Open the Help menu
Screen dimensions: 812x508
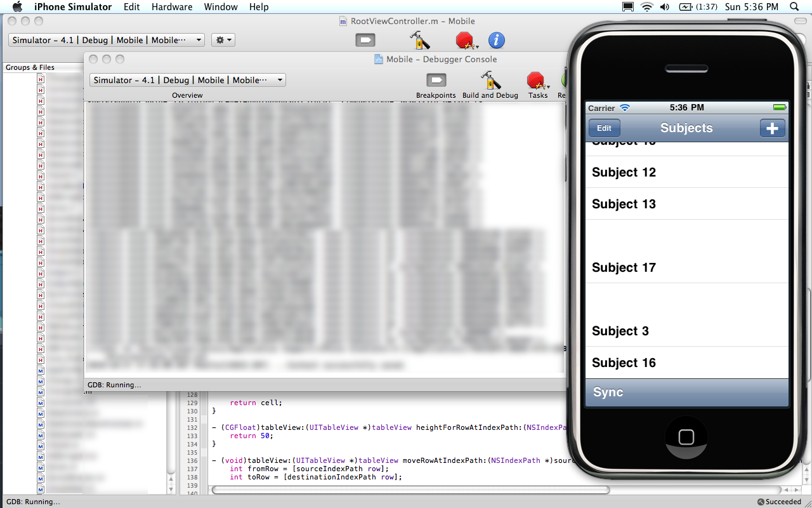[x=259, y=7]
